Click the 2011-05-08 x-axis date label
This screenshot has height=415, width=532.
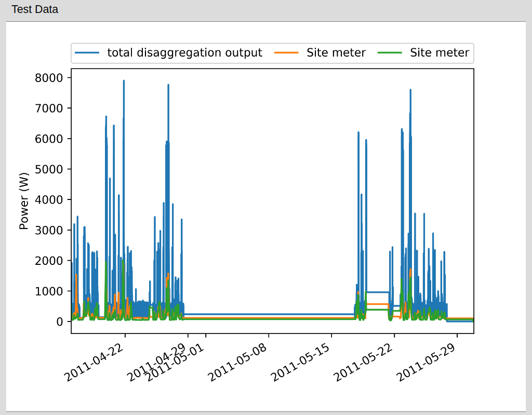point(237,363)
